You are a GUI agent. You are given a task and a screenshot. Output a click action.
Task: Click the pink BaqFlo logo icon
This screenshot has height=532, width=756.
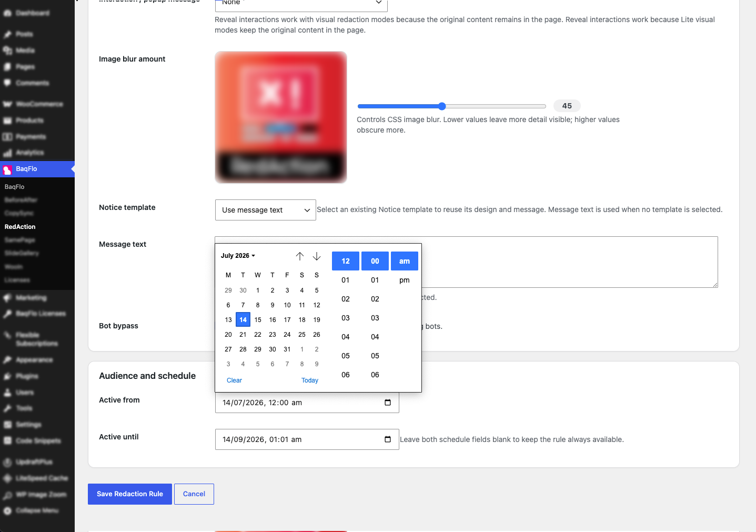(7, 169)
